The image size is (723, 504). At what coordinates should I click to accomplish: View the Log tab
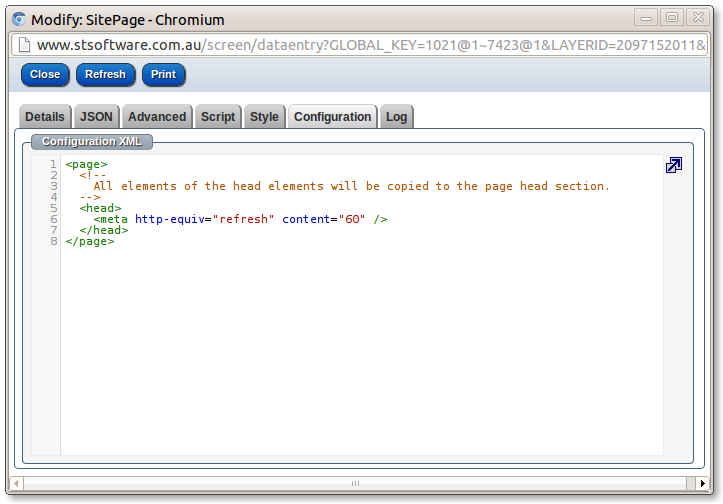[x=396, y=117]
